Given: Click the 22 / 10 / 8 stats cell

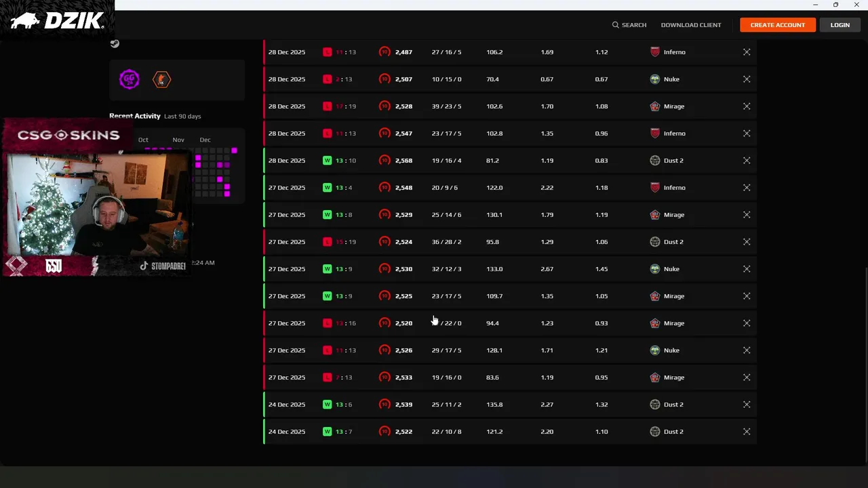Looking at the screenshot, I should click(x=446, y=432).
